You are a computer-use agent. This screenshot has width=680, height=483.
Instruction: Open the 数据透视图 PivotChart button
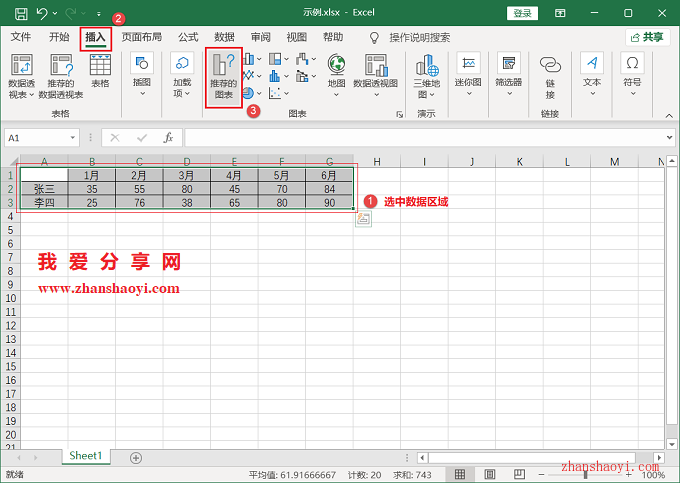[376, 74]
